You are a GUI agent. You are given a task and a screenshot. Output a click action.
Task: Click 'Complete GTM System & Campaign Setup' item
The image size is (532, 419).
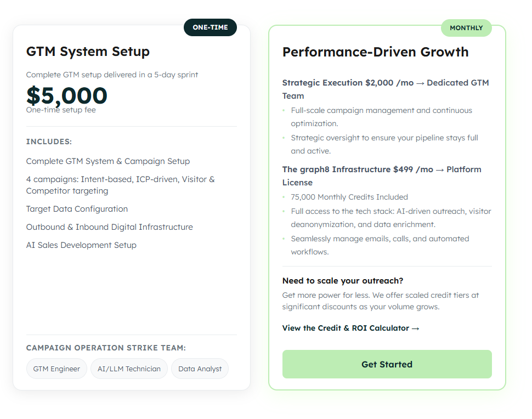coord(107,161)
